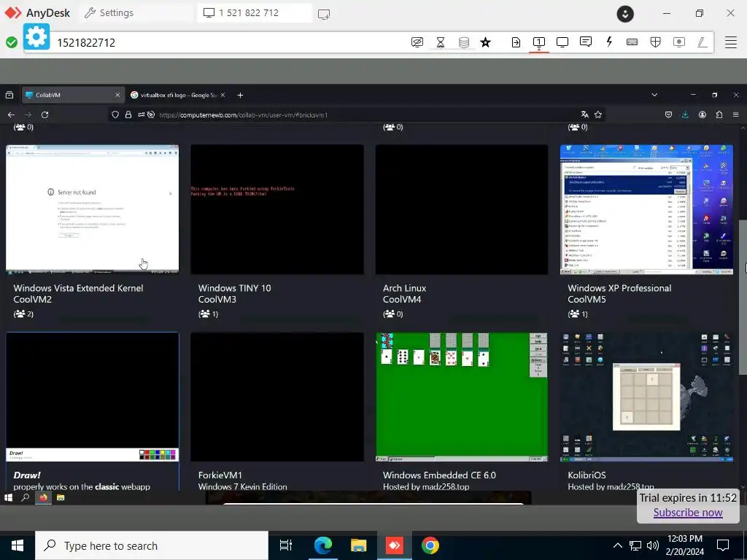This screenshot has height=560, width=747.
Task: Open the Firefox downloads arrow icon
Action: 685,114
